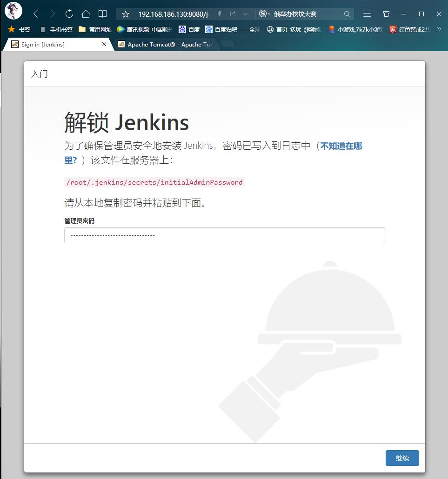Viewport: 448px width, 479px height.
Task: Close the browser window
Action: click(439, 14)
